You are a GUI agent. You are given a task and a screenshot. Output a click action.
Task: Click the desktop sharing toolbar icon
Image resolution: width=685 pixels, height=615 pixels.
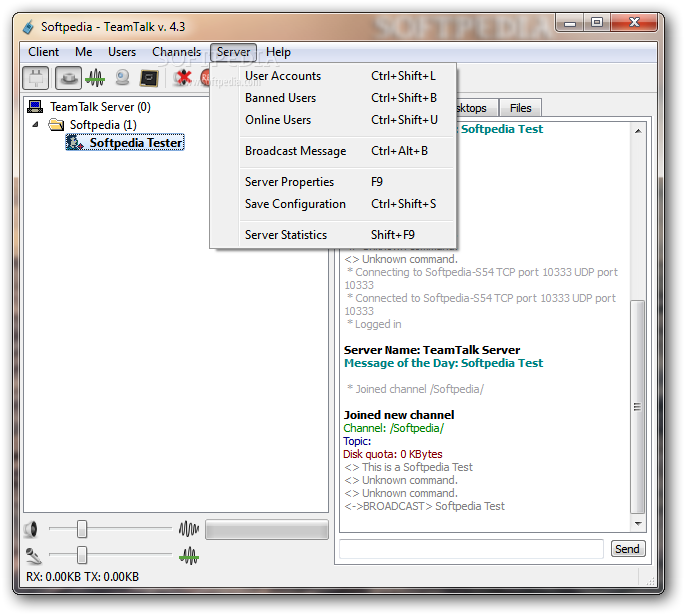[149, 79]
